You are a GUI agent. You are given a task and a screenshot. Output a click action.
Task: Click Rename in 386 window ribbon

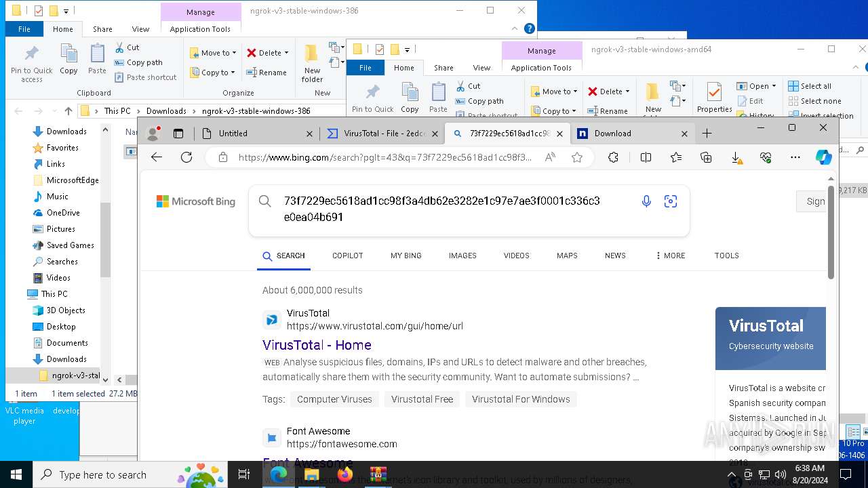pos(266,73)
